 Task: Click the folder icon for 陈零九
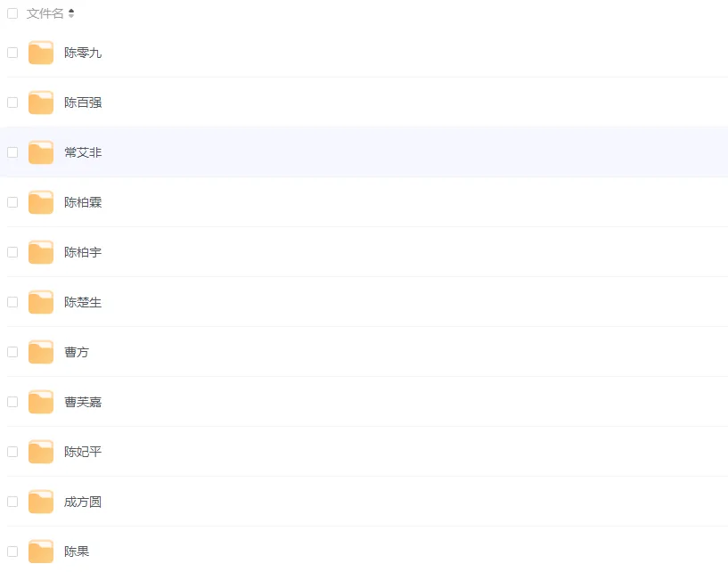coord(41,53)
